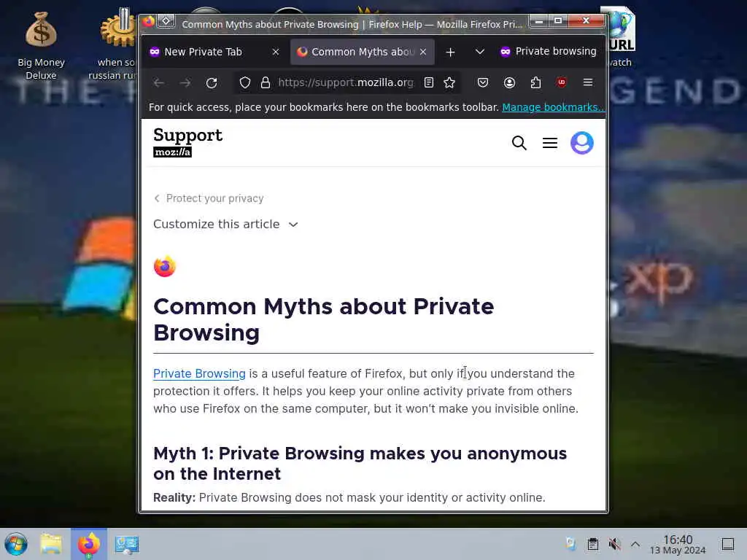The width and height of the screenshot is (747, 560).
Task: Open the clock showing 16:40
Action: pos(678,544)
